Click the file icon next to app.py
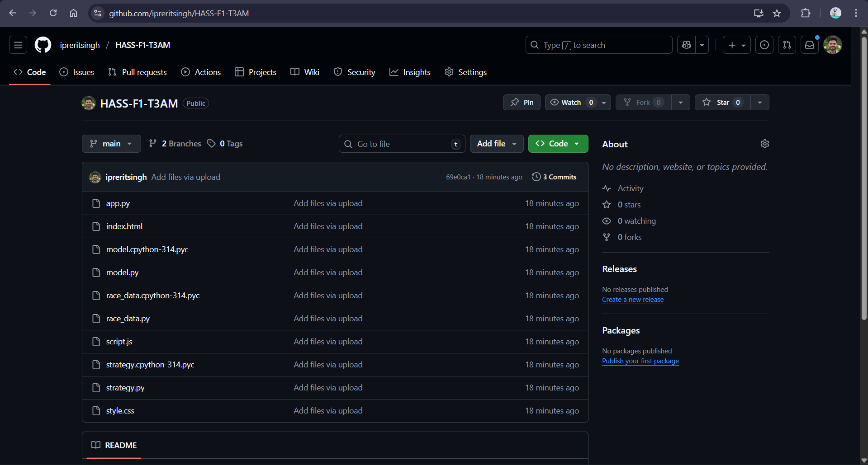This screenshot has width=868, height=465. [x=96, y=203]
